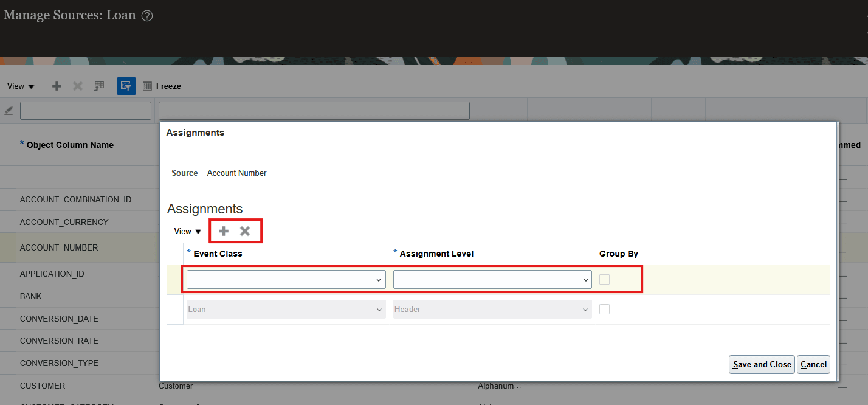Click the Save and Close button
868x405 pixels.
point(761,364)
